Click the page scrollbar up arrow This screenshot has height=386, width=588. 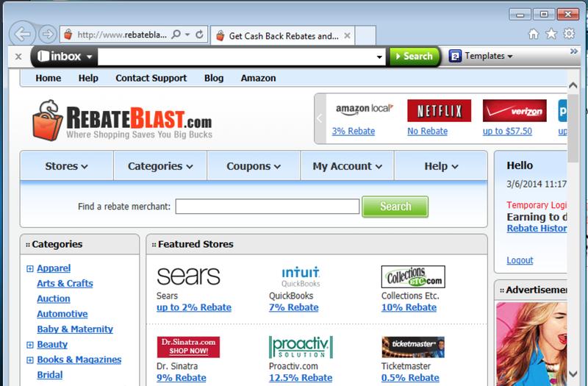[573, 85]
